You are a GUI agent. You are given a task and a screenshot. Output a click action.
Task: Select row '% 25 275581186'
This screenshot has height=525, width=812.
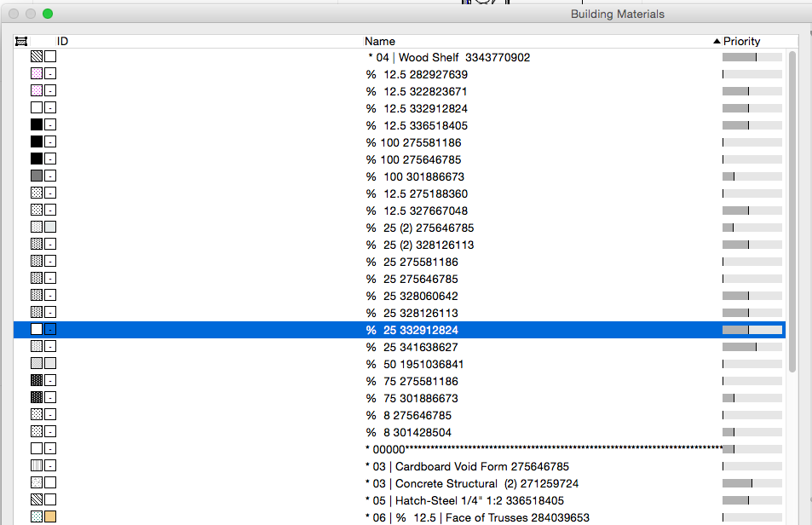click(400, 262)
